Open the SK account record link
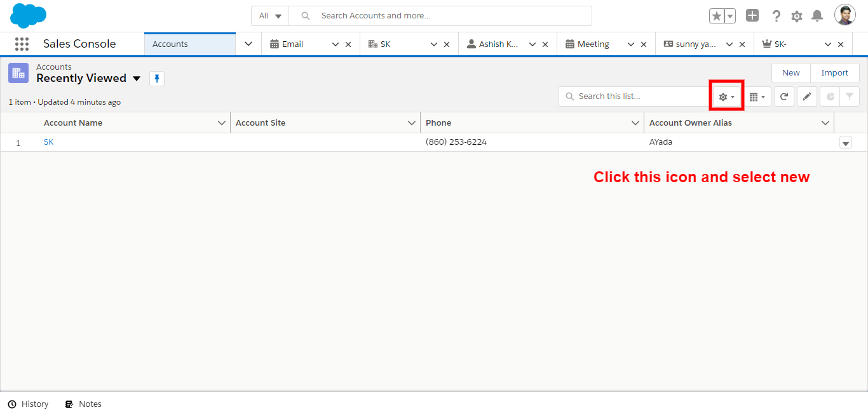This screenshot has height=417, width=868. tap(49, 142)
